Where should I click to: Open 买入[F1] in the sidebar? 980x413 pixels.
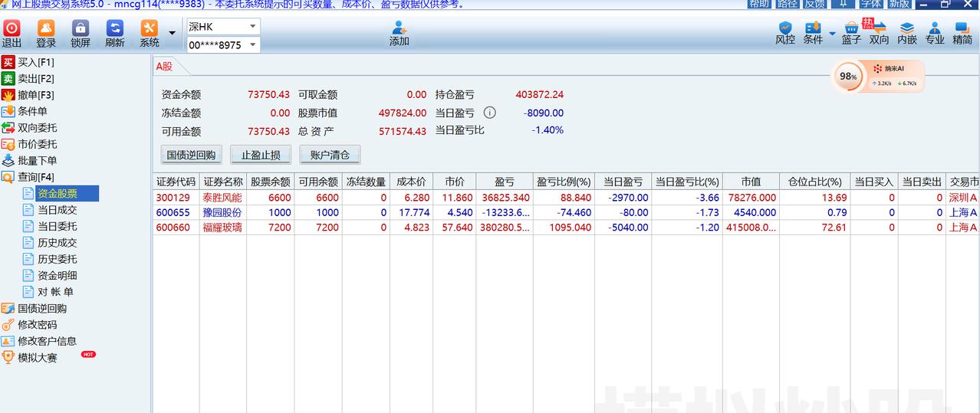(36, 62)
